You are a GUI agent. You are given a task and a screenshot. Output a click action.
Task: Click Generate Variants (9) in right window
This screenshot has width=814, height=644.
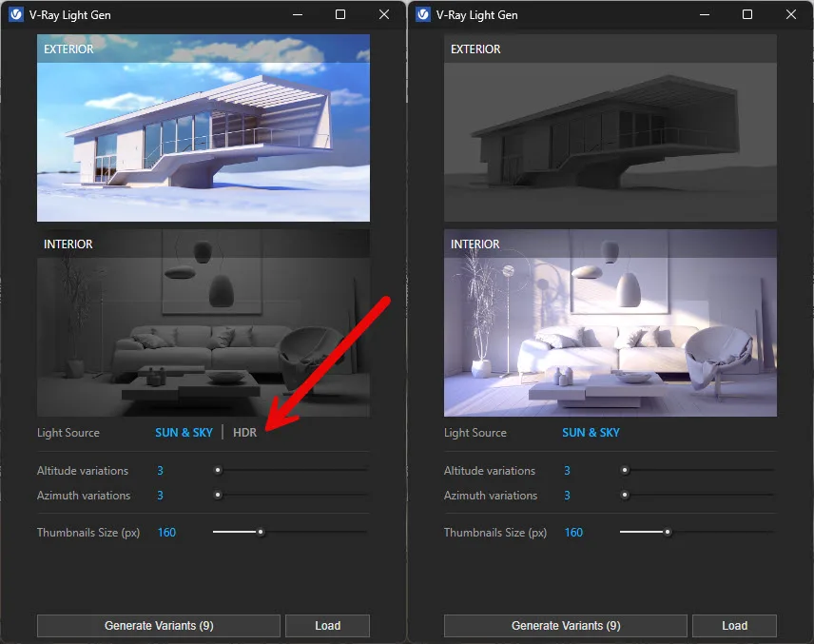tap(565, 625)
